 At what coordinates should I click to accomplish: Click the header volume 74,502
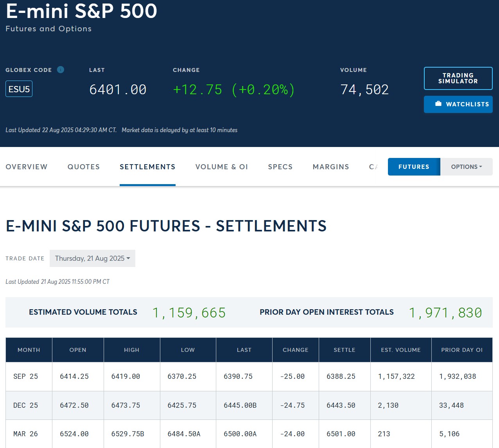[364, 90]
